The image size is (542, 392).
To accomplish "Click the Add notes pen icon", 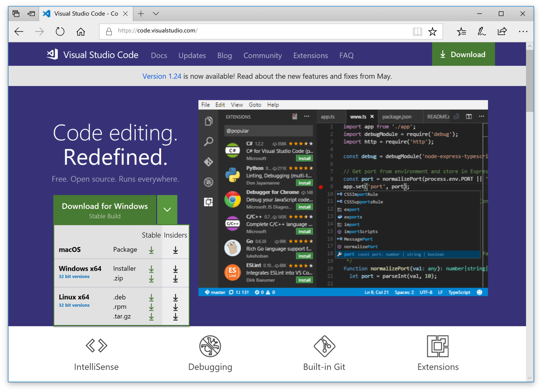I will 482,31.
